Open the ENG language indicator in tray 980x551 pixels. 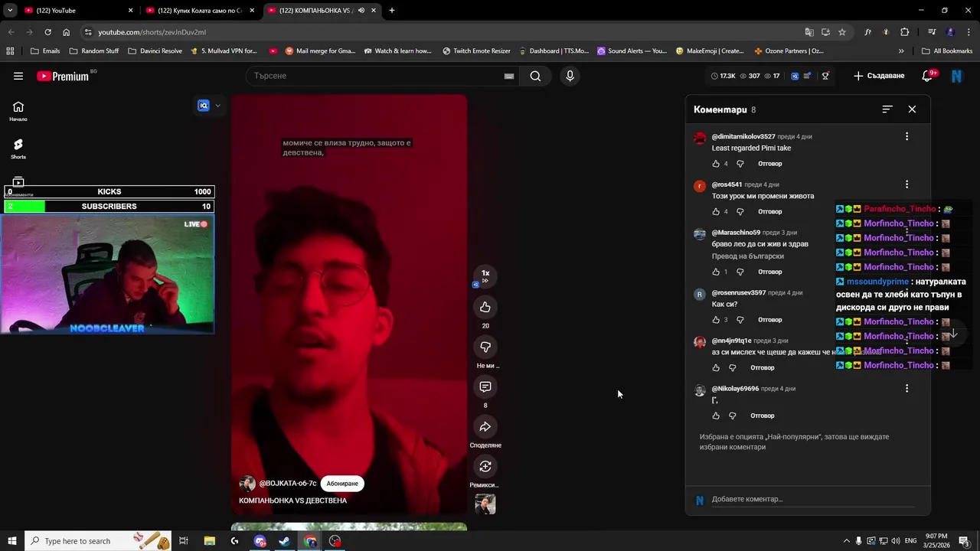point(911,541)
